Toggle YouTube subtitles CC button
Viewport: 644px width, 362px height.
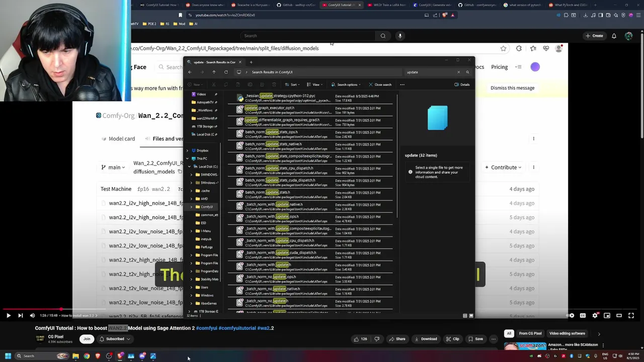pos(583,316)
